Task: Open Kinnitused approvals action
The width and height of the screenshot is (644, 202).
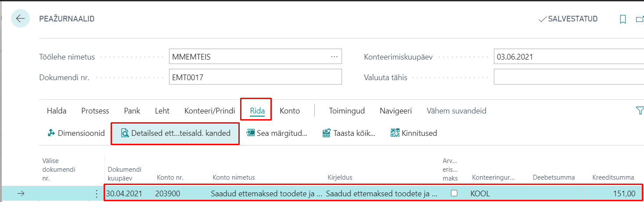Action: [414, 133]
